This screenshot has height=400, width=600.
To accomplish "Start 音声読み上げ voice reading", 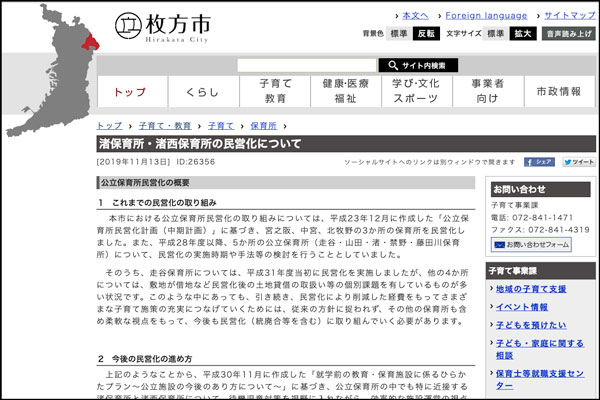I will 568,33.
